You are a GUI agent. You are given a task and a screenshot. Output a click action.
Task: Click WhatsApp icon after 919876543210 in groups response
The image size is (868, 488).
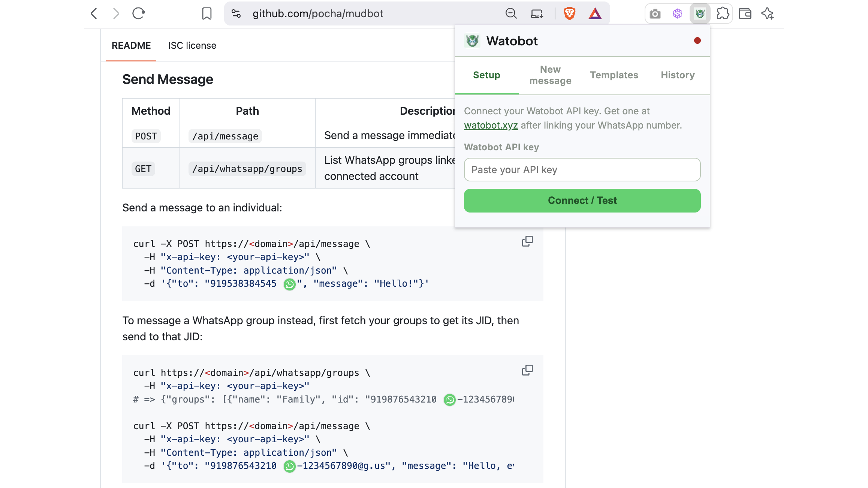450,400
